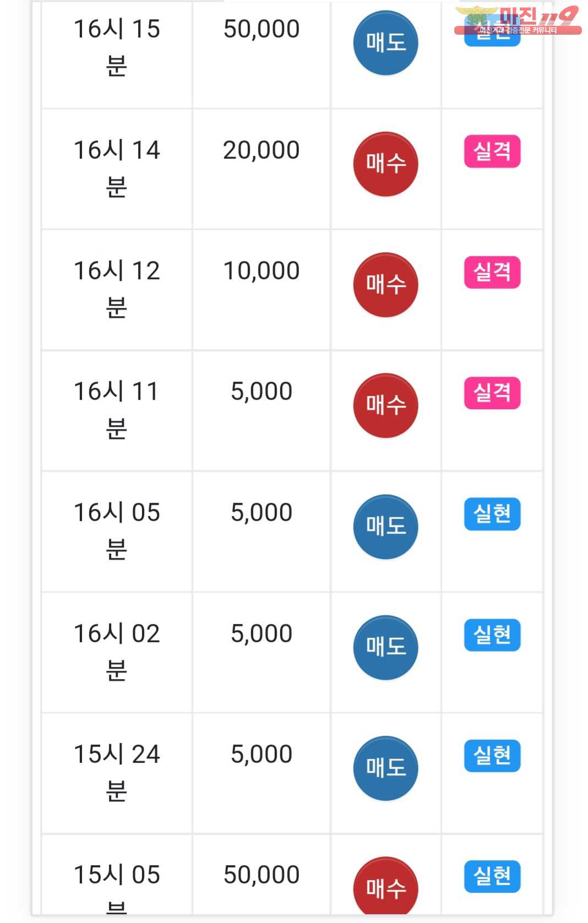The height and width of the screenshot is (923, 588).
Task: Click the 10,000 amount cell
Action: coord(262,271)
